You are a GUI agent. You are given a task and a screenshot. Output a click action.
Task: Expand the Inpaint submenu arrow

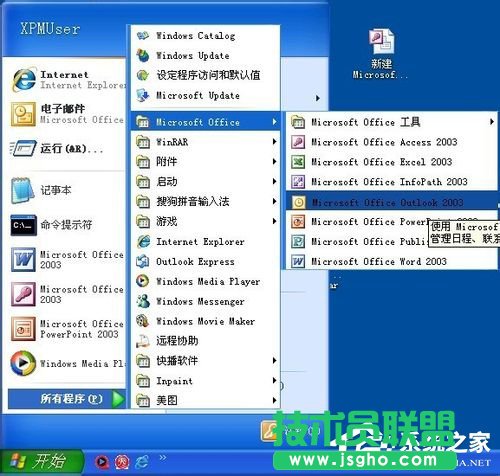tap(274, 381)
